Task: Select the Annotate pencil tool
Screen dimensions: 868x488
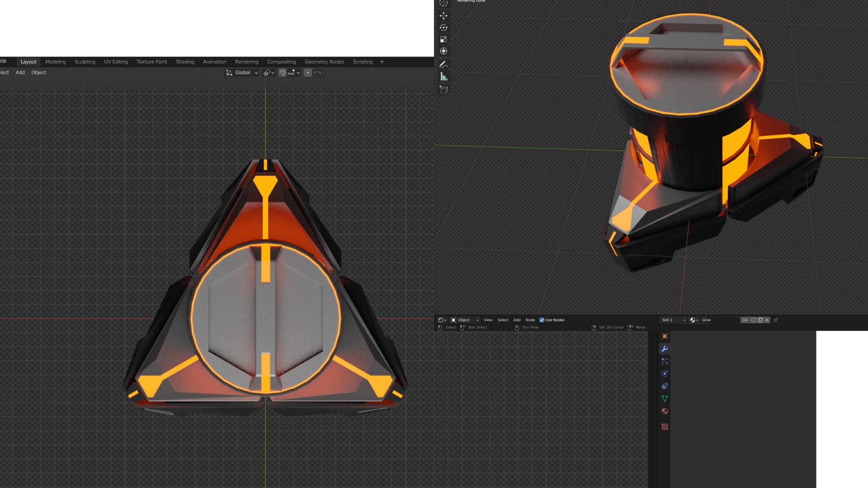Action: point(443,64)
